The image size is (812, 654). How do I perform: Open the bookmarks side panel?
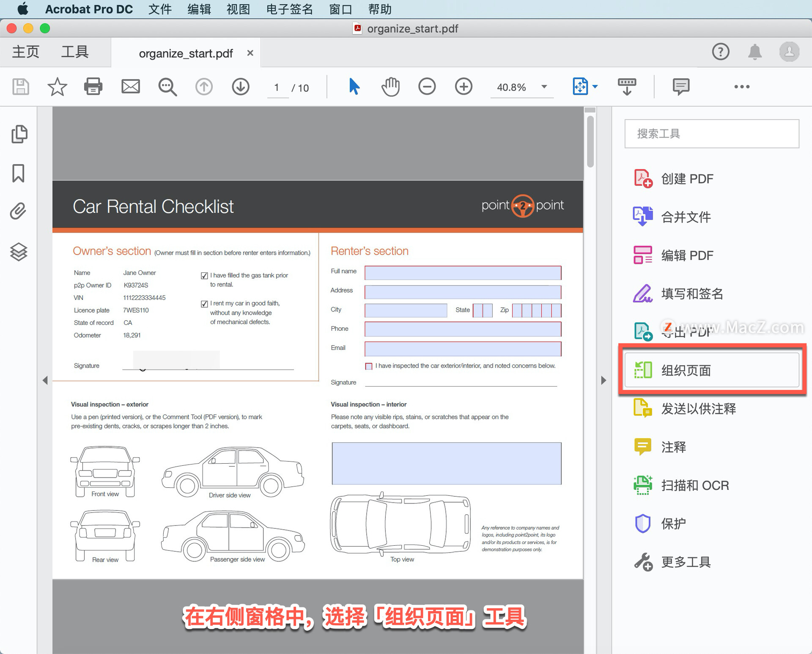point(18,173)
